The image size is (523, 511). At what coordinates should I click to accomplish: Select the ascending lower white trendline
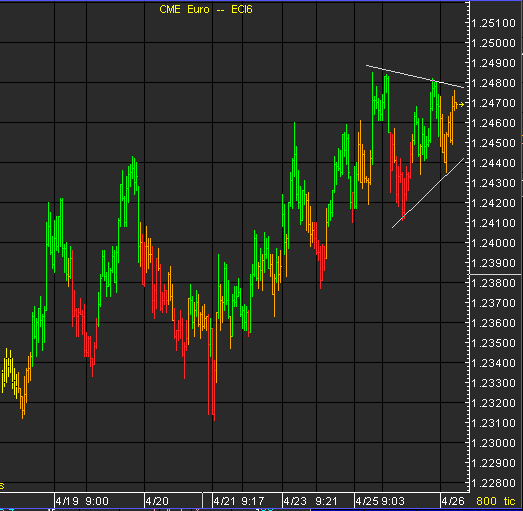[428, 193]
